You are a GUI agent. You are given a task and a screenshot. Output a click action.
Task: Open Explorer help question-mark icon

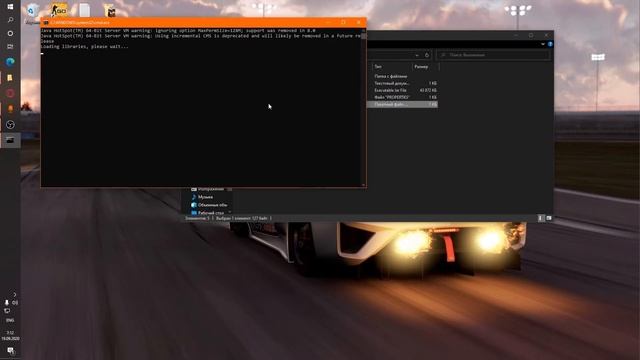550,44
